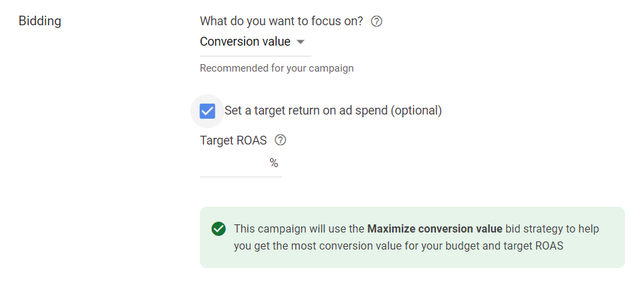
Task: Click the green checkmark icon in banner
Action: pyautogui.click(x=218, y=229)
